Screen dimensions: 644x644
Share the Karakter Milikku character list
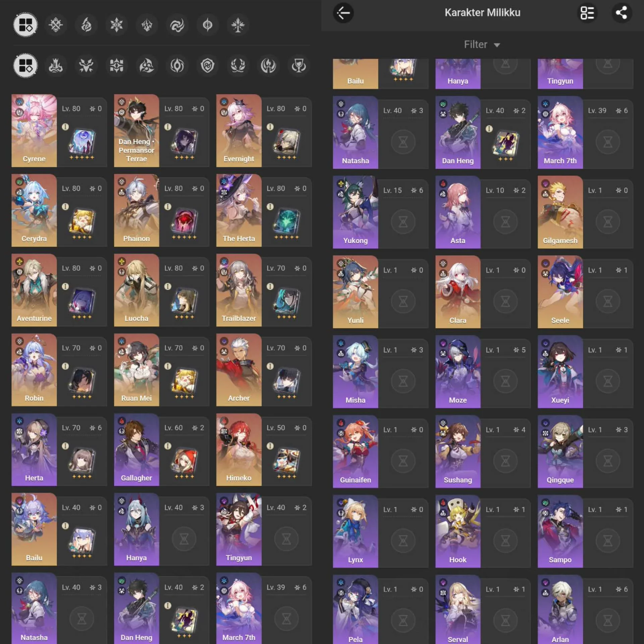pos(622,13)
